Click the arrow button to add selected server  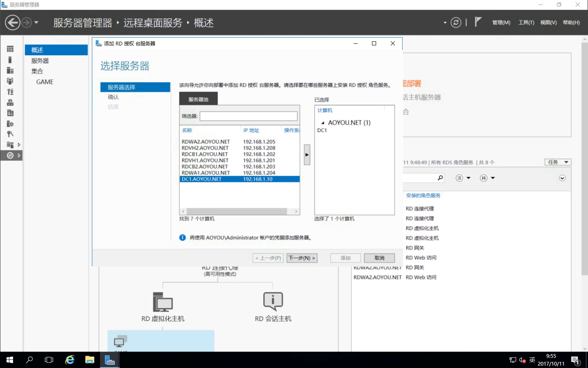[x=307, y=155]
